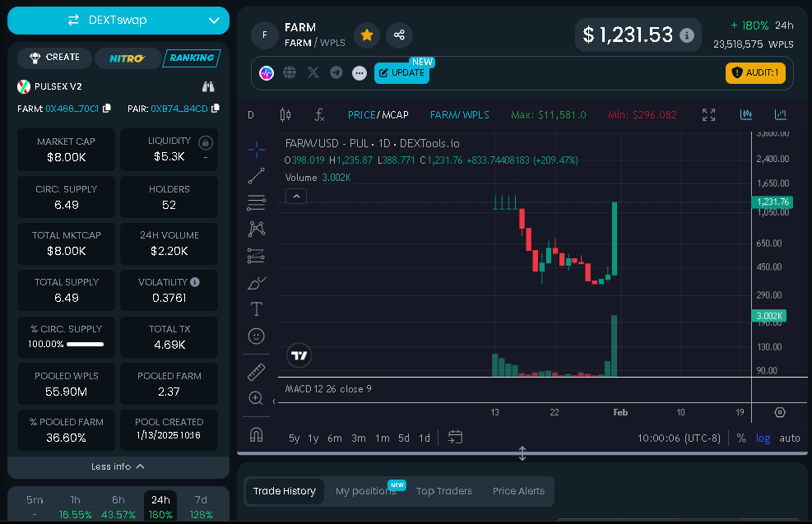Set chart range to 1m

[x=383, y=438]
